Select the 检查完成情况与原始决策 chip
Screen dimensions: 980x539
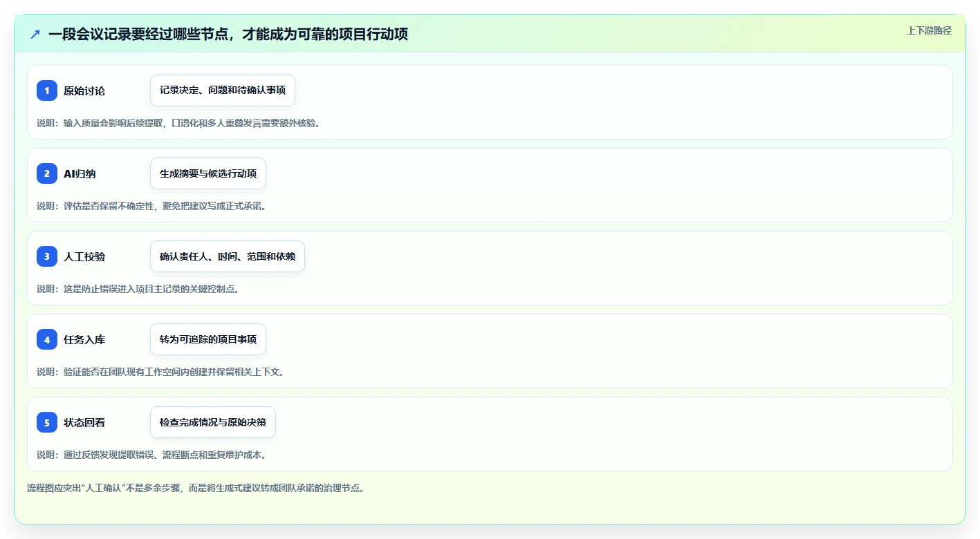[213, 422]
